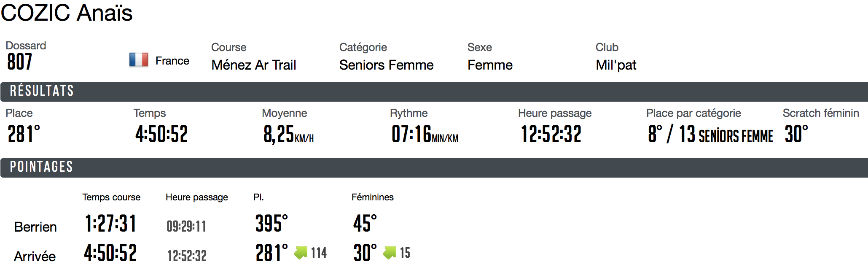This screenshot has width=868, height=278.
Task: Select the RÉSULTATS section header
Action: coord(434,92)
